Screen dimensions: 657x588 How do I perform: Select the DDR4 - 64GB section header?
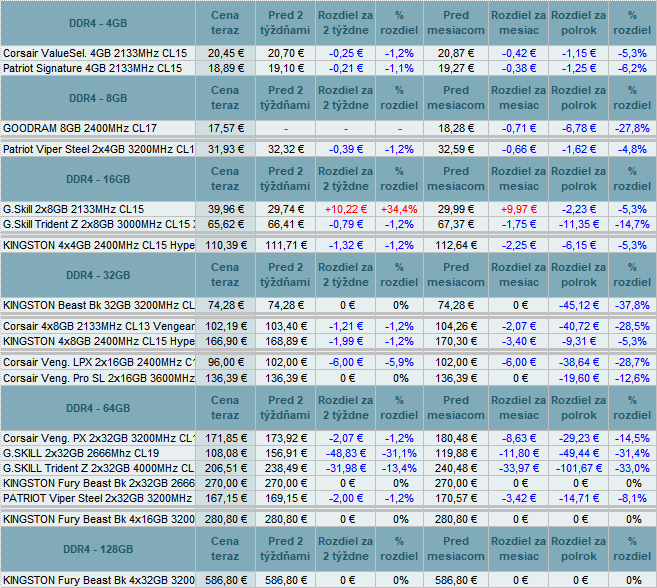tap(98, 408)
